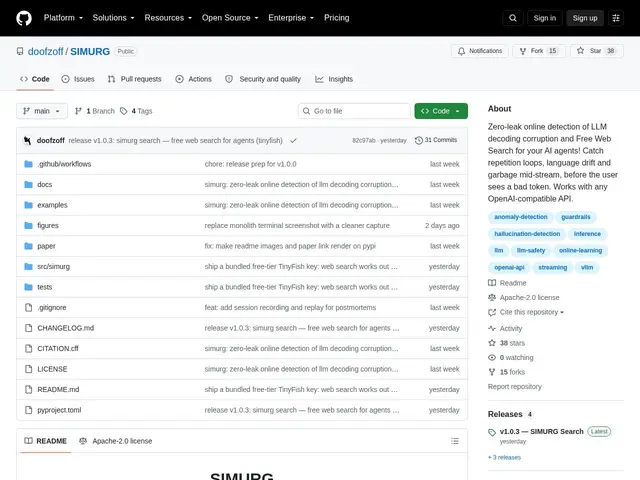This screenshot has width=640, height=480.
Task: Click the streaming topic tag
Action: pyautogui.click(x=552, y=267)
